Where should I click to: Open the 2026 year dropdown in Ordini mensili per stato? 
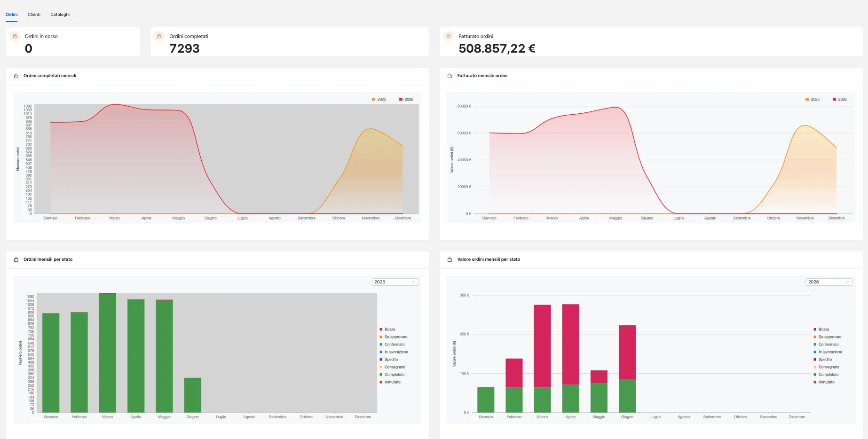pos(395,282)
